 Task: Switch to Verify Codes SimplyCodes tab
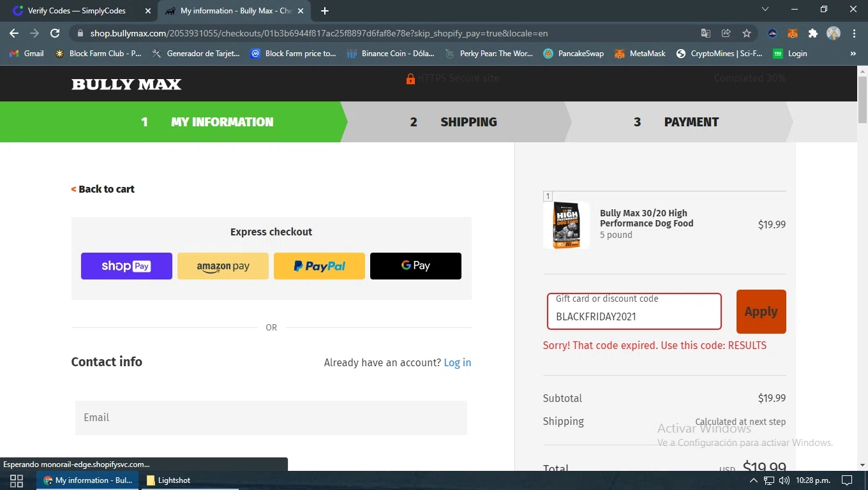pos(81,11)
